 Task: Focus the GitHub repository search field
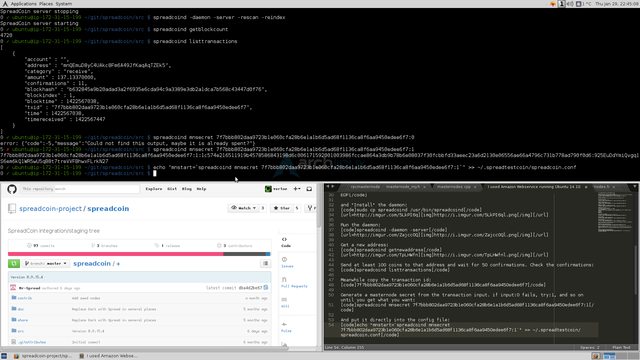pos(80,189)
